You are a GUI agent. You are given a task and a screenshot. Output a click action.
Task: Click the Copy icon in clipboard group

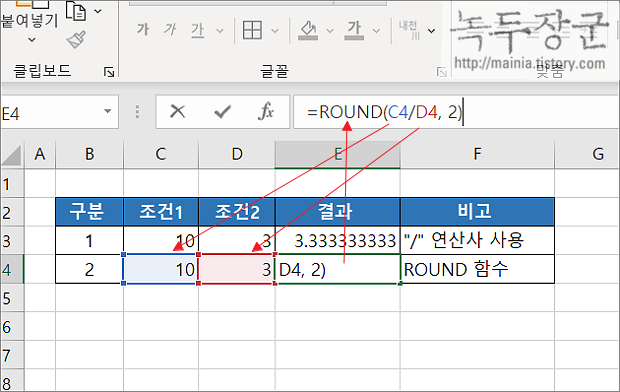(76, 11)
